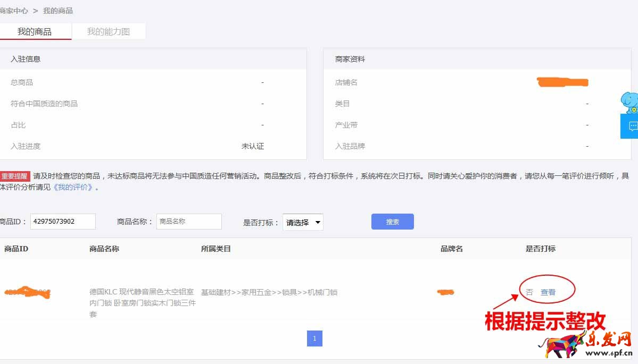Click 查看 link in the 是否打标 column
The height and width of the screenshot is (364, 638).
548,292
